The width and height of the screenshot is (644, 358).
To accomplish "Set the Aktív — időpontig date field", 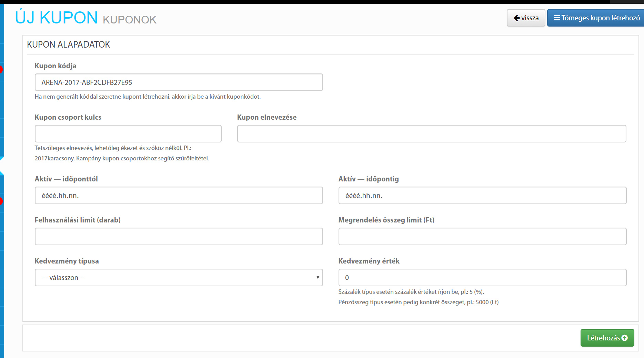I will 482,196.
